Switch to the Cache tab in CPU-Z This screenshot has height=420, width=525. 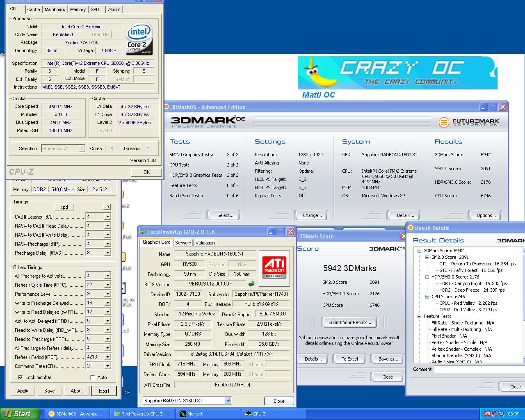click(34, 9)
